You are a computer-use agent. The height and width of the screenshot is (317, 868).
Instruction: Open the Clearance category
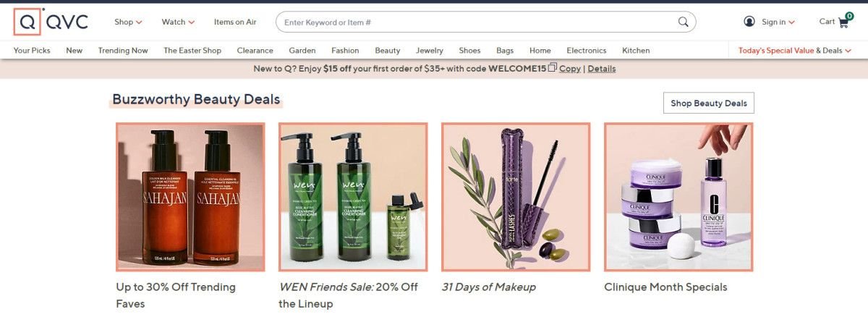pos(255,51)
